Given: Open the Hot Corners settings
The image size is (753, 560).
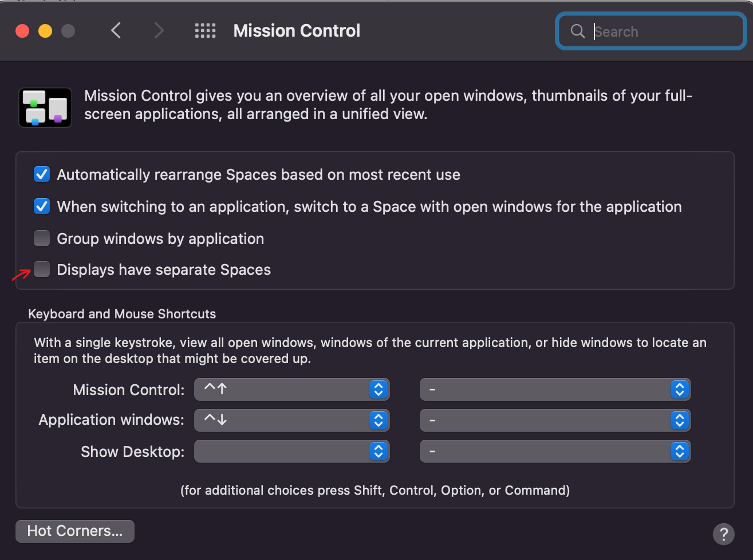Looking at the screenshot, I should coord(75,531).
